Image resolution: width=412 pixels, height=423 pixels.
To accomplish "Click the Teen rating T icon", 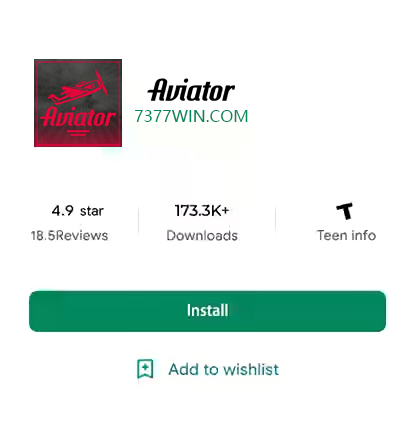I will [345, 211].
